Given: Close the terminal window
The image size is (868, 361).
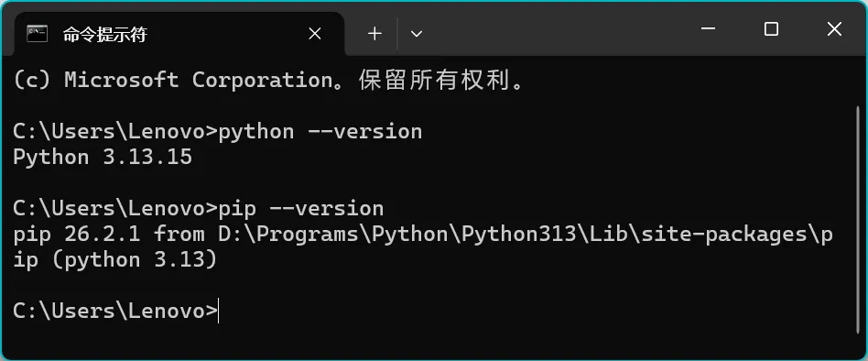Looking at the screenshot, I should pyautogui.click(x=834, y=28).
